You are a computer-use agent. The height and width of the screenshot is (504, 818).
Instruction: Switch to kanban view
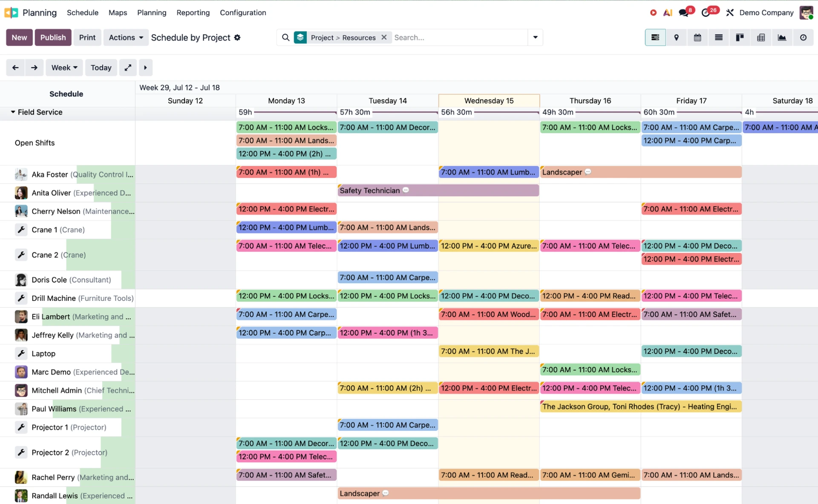coord(740,37)
